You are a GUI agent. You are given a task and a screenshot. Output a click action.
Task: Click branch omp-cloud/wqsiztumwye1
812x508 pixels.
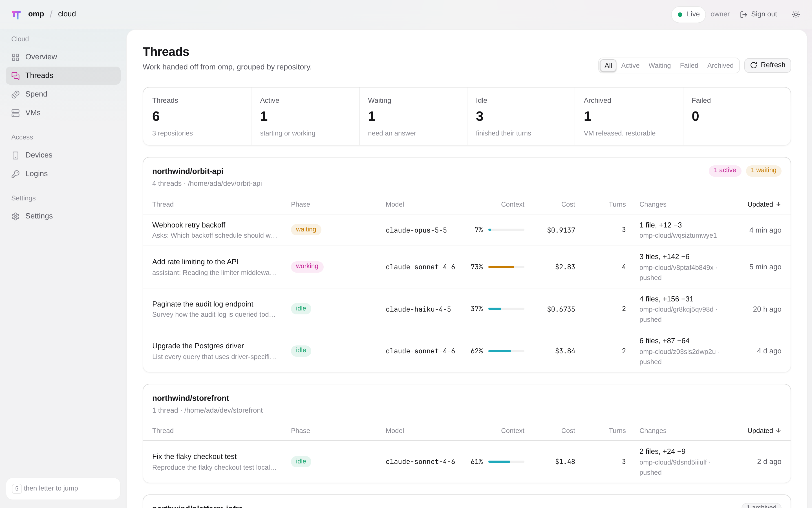click(x=678, y=236)
